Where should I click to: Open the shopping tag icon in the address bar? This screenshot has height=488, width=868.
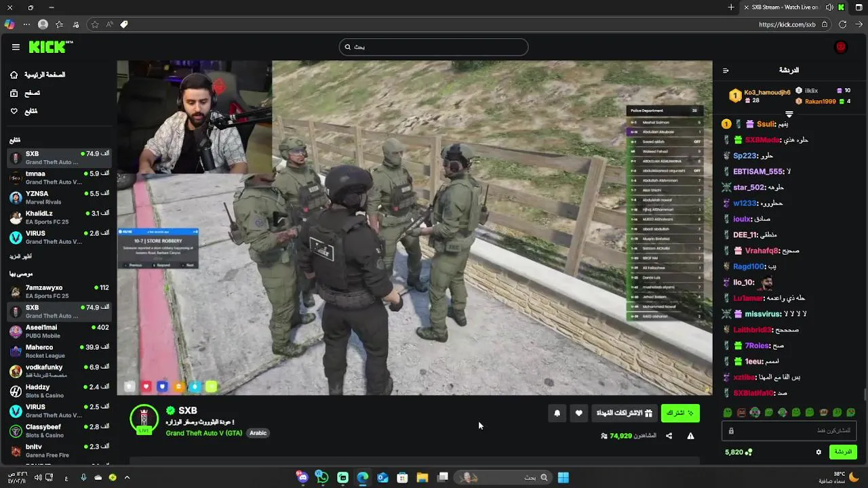pos(124,24)
